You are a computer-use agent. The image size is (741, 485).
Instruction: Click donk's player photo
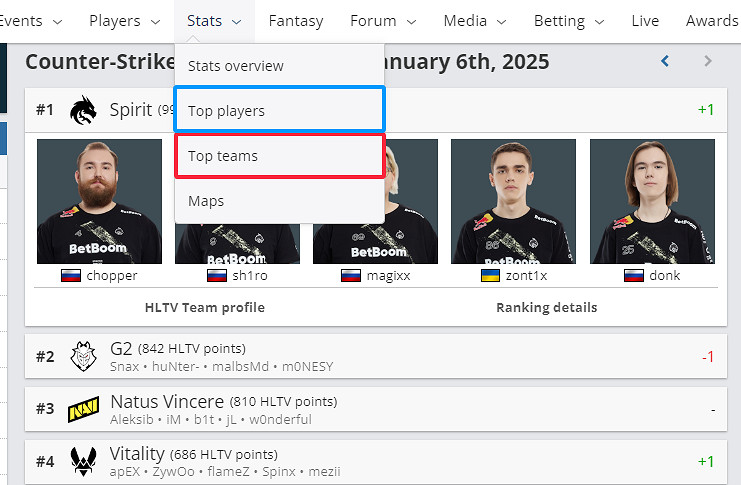(x=652, y=201)
